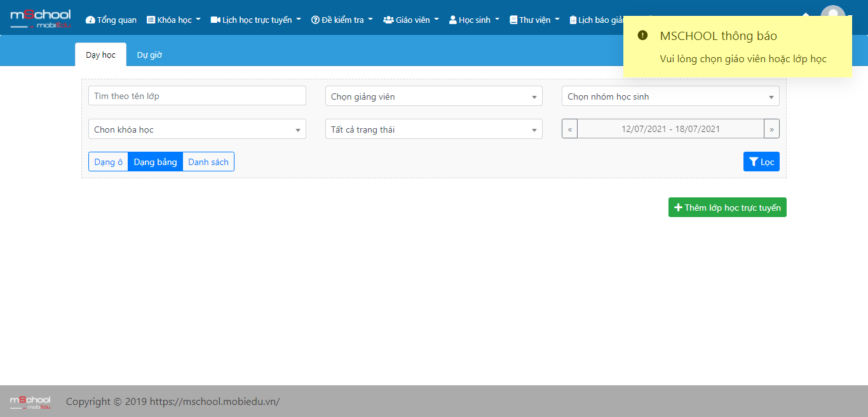Select Dạng ô view mode
The height and width of the screenshot is (417, 868).
click(109, 162)
